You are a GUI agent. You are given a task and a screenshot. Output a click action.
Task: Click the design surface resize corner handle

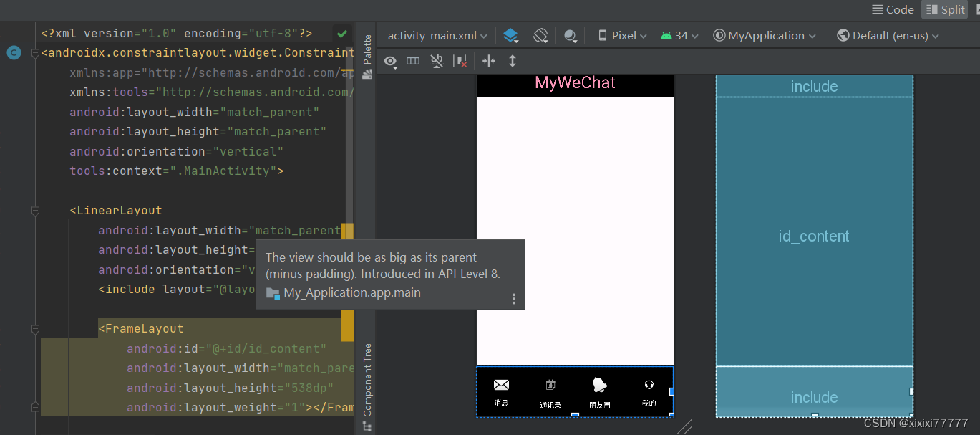pyautogui.click(x=685, y=426)
